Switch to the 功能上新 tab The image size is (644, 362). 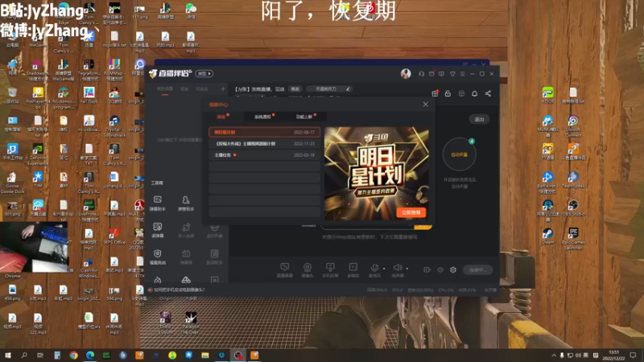[305, 117]
